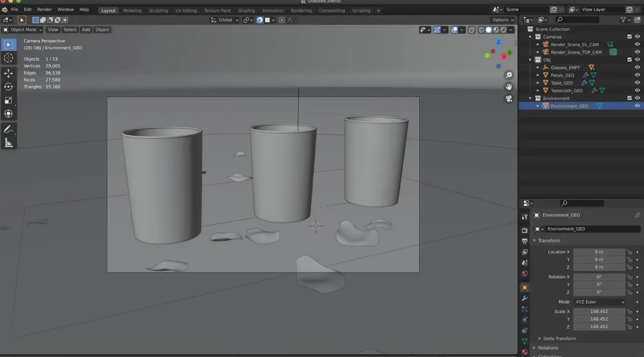Switch to wireframe viewport shading
The height and width of the screenshot is (357, 644).
481,30
